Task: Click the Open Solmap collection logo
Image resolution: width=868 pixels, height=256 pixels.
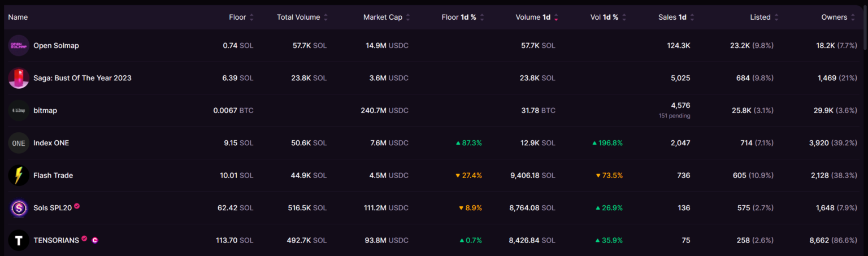Action: point(19,45)
